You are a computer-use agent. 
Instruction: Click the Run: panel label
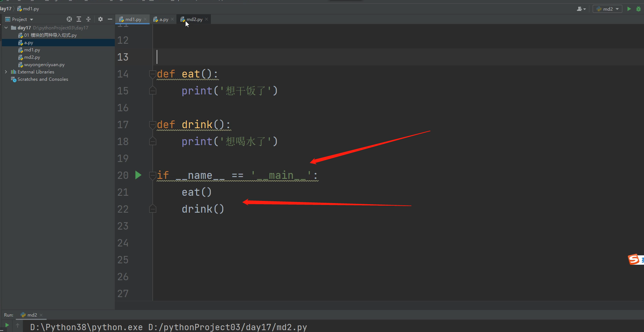pyautogui.click(x=9, y=315)
